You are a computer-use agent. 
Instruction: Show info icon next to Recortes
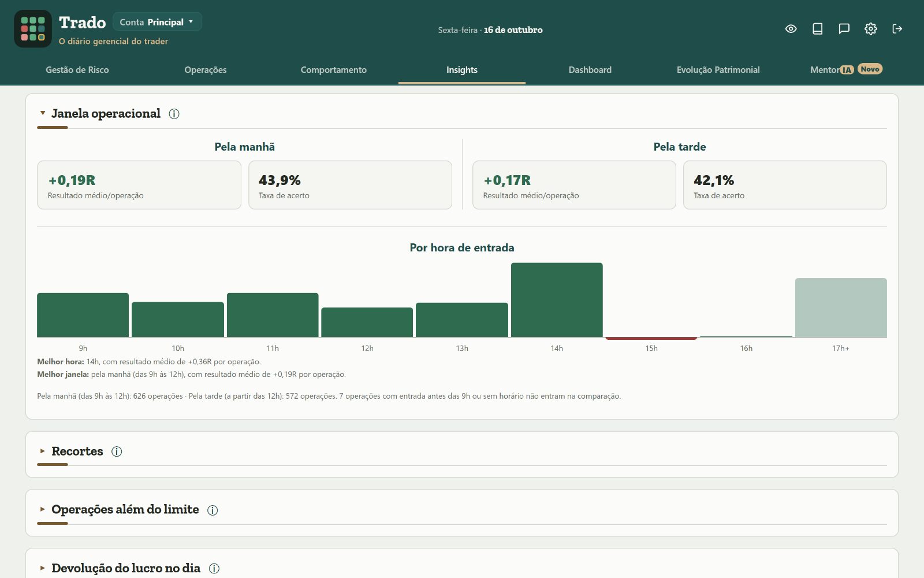pos(117,451)
